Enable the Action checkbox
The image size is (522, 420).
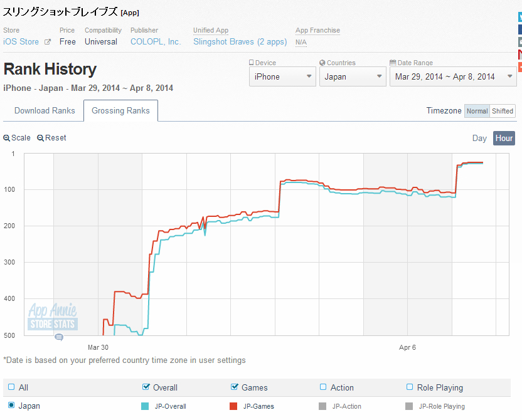click(x=323, y=387)
